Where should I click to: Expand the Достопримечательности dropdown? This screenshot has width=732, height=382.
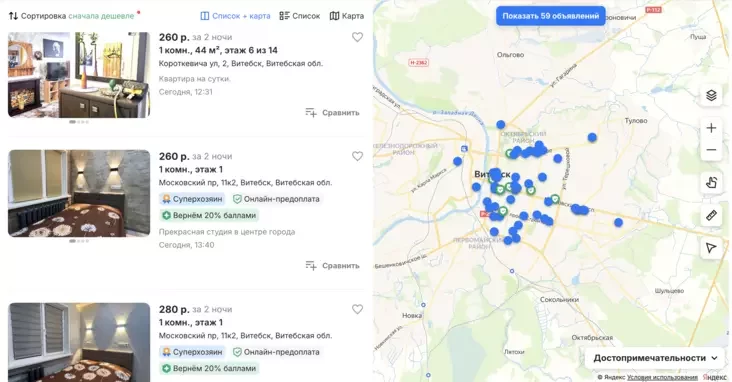coord(655,358)
